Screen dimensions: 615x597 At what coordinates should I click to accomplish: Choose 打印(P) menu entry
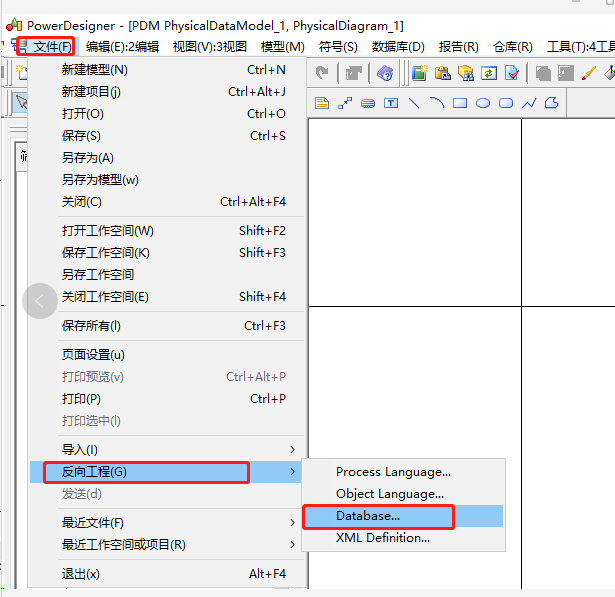tap(167, 399)
